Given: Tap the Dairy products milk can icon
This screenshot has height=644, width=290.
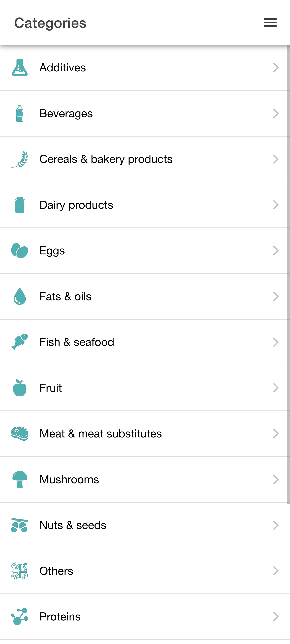Looking at the screenshot, I should coord(20,205).
